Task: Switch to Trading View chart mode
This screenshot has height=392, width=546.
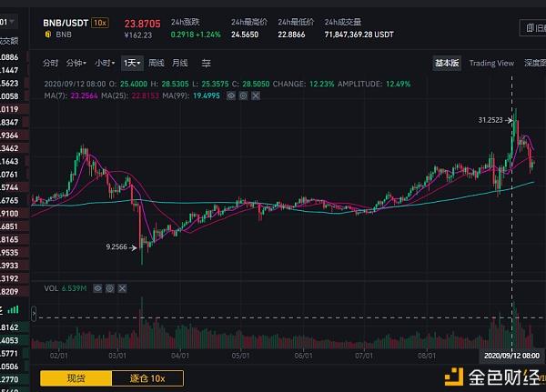Action: point(491,63)
